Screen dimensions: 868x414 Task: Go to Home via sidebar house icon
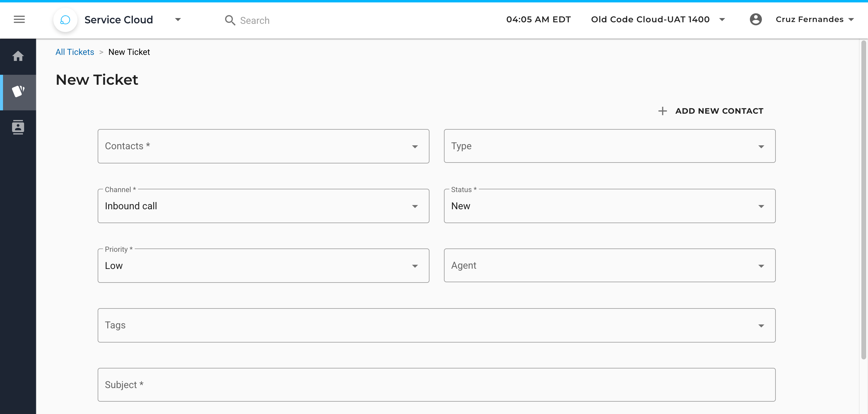tap(18, 56)
